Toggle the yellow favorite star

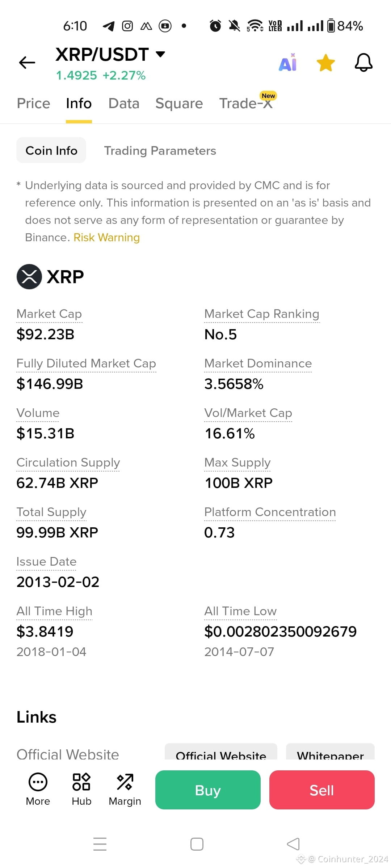[326, 63]
